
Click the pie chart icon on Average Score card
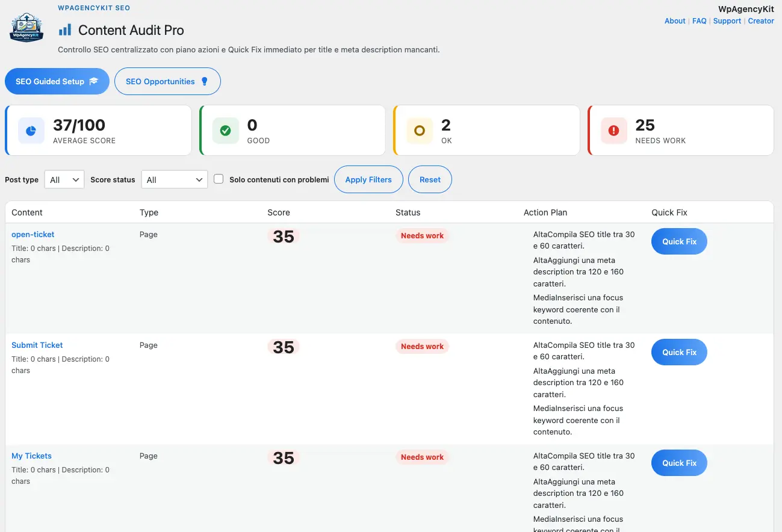[x=31, y=131]
